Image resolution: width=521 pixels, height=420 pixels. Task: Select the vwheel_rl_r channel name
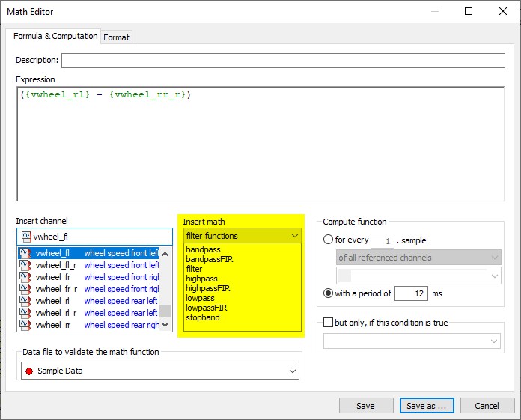[56, 313]
